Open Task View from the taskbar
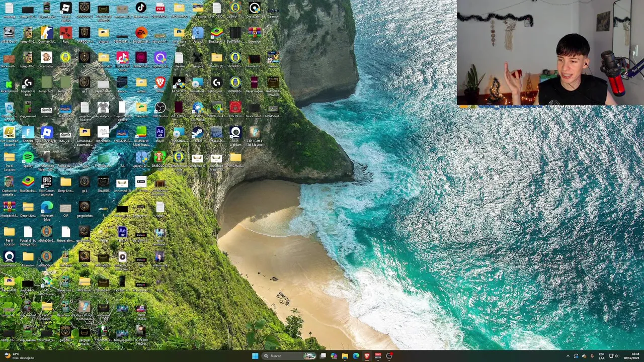 point(323,356)
